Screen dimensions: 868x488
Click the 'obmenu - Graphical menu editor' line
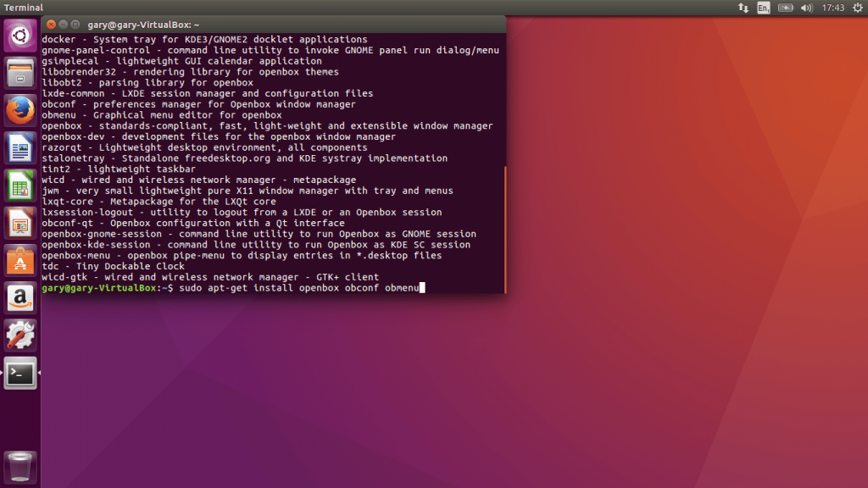tap(162, 115)
